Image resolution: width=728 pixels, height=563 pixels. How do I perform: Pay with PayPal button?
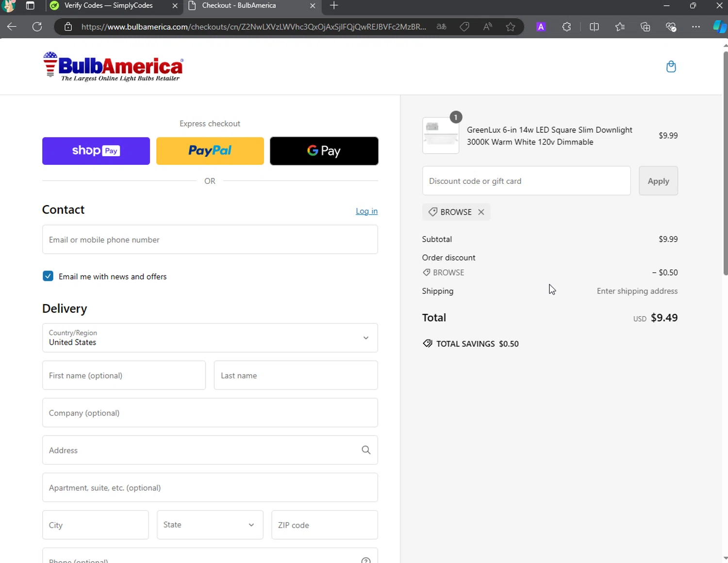pos(210,151)
